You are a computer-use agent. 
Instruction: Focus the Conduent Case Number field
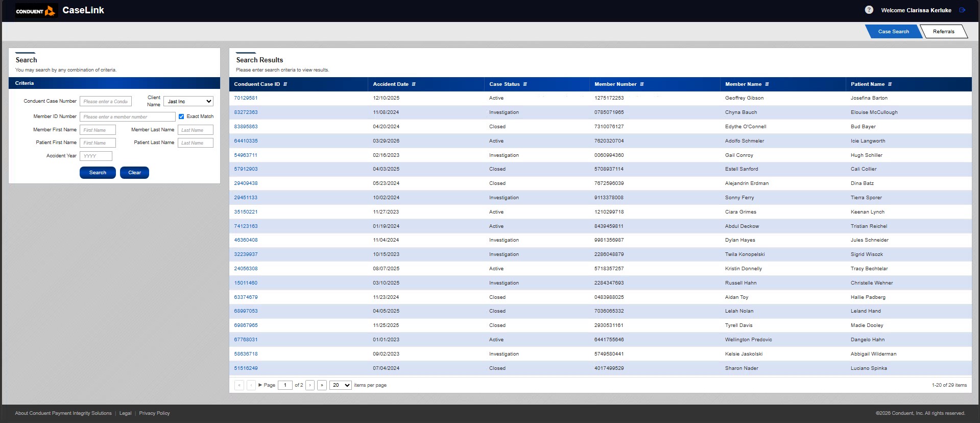106,101
